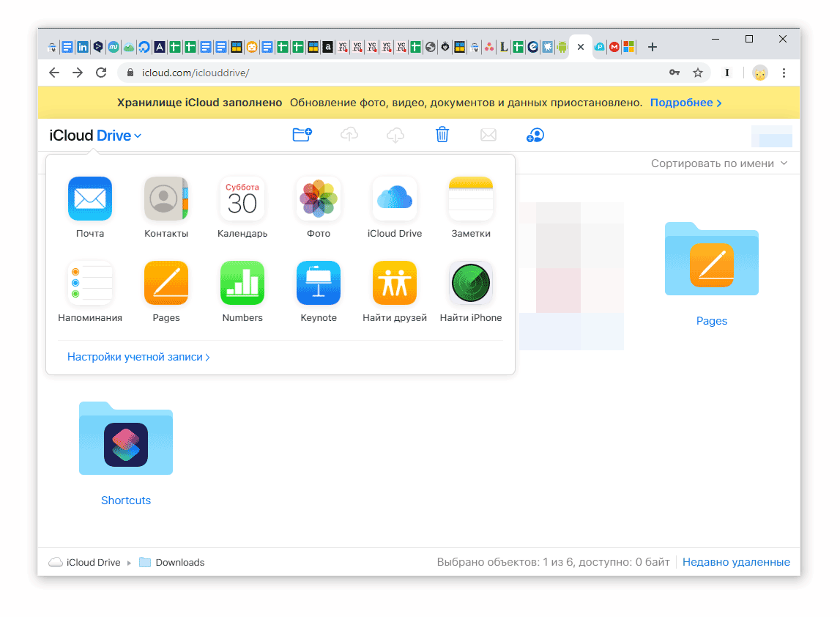
Task: Select the Shortcuts folder
Action: point(126,438)
